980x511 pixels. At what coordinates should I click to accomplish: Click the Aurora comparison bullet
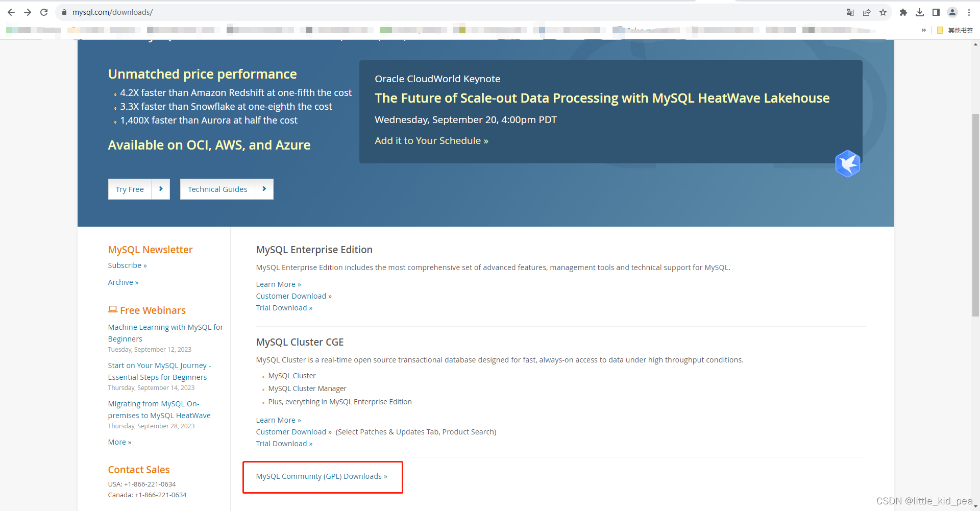coord(209,120)
